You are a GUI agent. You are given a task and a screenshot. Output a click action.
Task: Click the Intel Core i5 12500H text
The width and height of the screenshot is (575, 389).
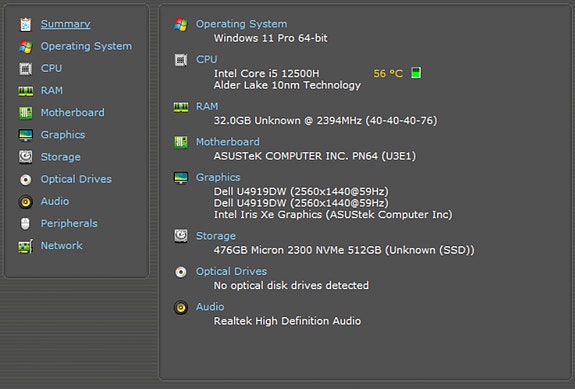click(267, 73)
